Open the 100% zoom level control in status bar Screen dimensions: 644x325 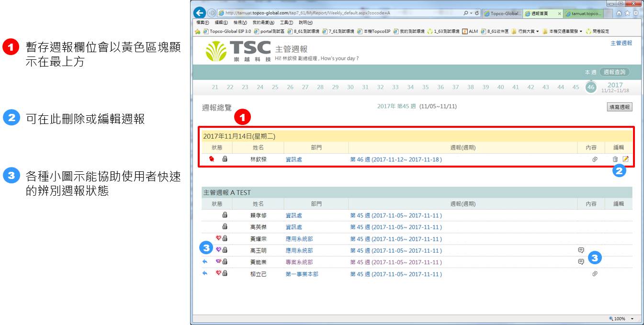[x=621, y=319]
